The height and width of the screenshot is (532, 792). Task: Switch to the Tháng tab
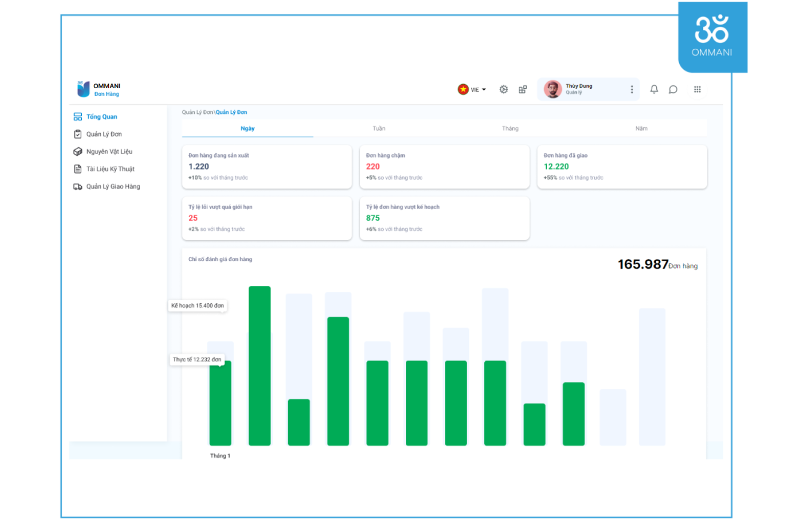[510, 128]
